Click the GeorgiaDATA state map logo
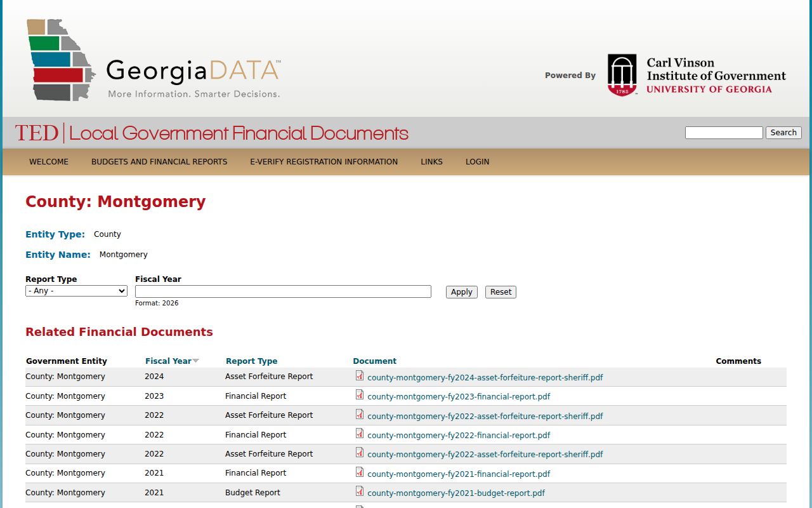This screenshot has height=508, width=812. (x=61, y=60)
